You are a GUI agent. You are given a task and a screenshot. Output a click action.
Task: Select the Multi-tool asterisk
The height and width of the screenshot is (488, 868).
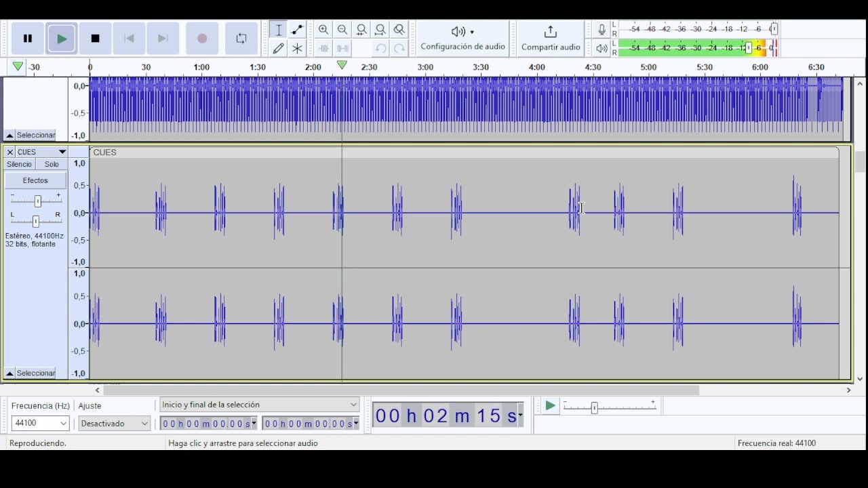(297, 48)
